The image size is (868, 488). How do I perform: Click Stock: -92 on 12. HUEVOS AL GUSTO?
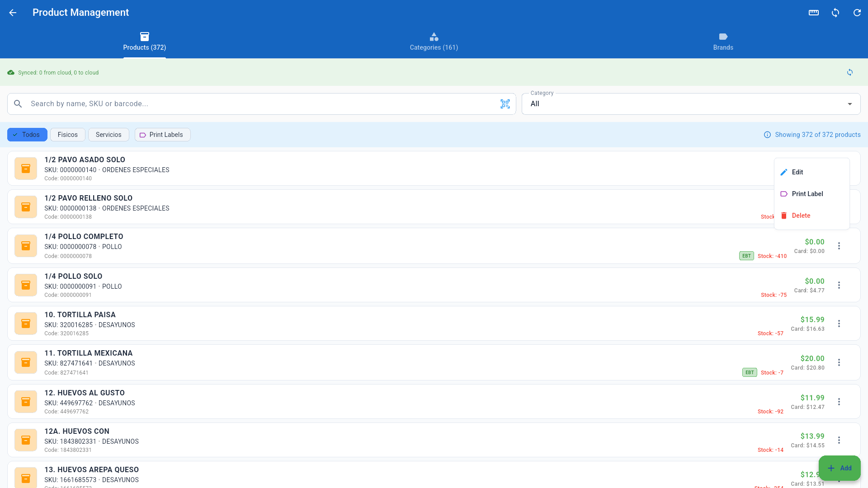pyautogui.click(x=770, y=412)
